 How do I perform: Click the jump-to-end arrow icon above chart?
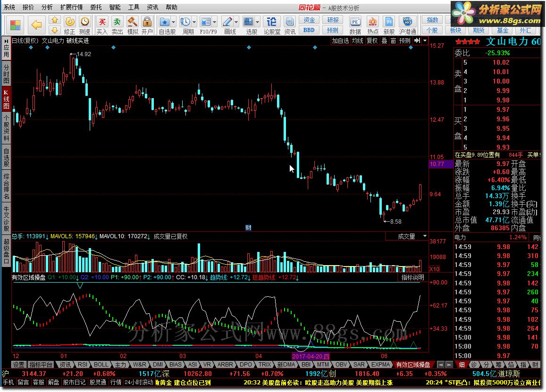[417, 41]
